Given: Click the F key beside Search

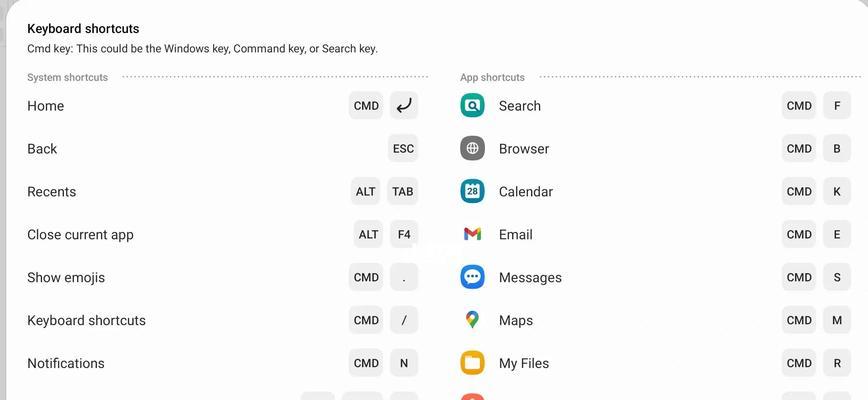Looking at the screenshot, I should pyautogui.click(x=836, y=106).
